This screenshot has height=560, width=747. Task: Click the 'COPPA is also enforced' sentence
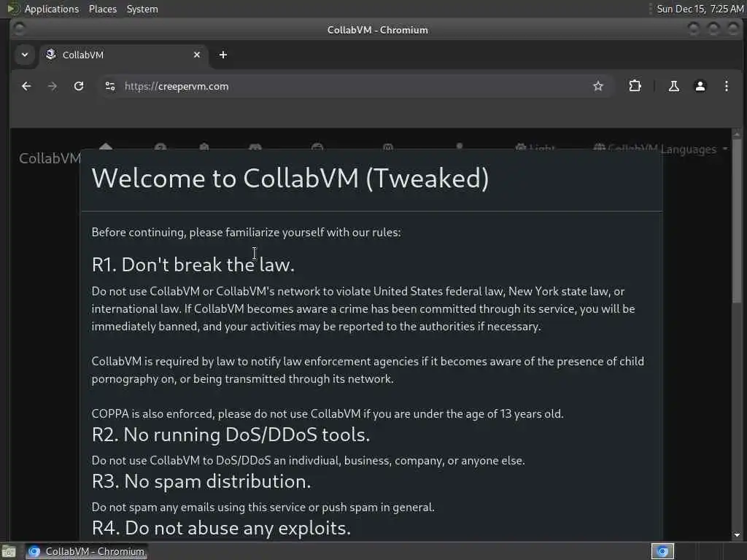click(328, 414)
